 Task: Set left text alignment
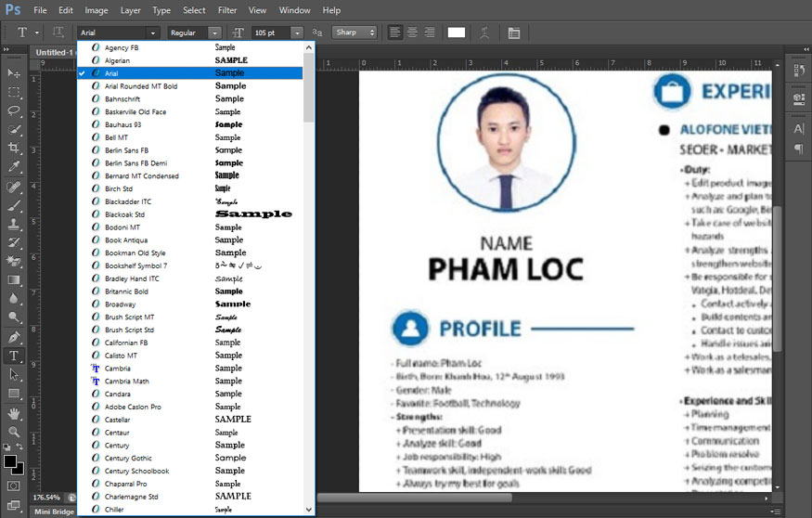[395, 32]
